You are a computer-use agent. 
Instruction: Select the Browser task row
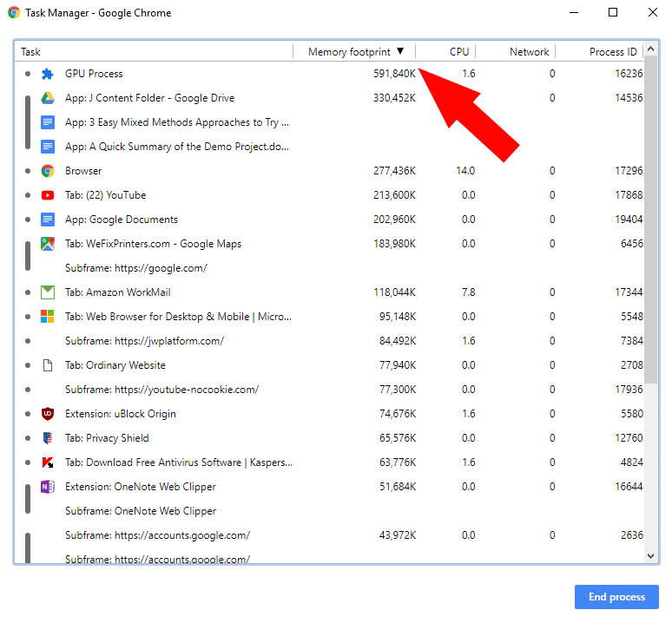tap(329, 171)
